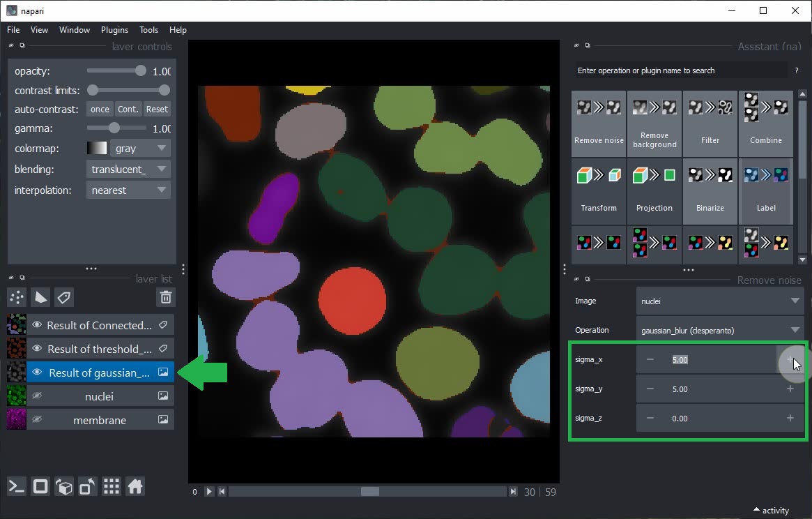
Task: Open the Tools menu
Action: [148, 30]
